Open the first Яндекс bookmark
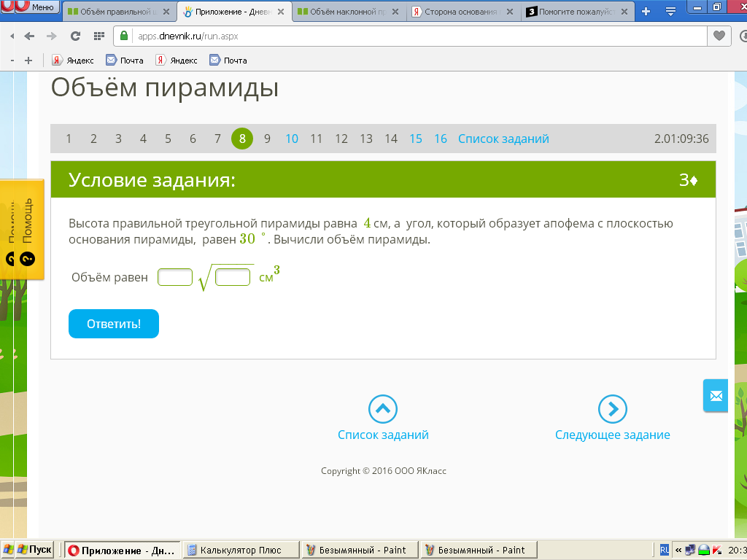 (x=72, y=61)
